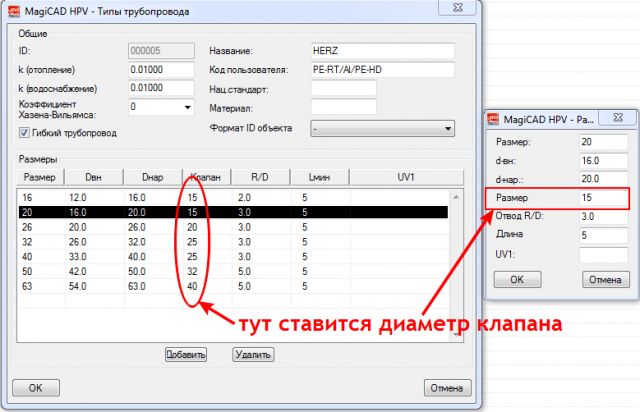Click the Код пользователя field

[382, 69]
